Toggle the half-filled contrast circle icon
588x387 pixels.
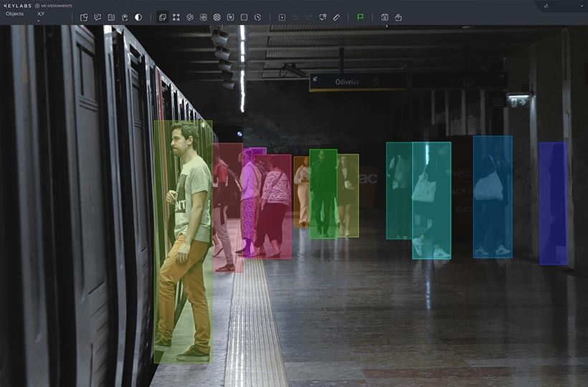click(x=138, y=17)
